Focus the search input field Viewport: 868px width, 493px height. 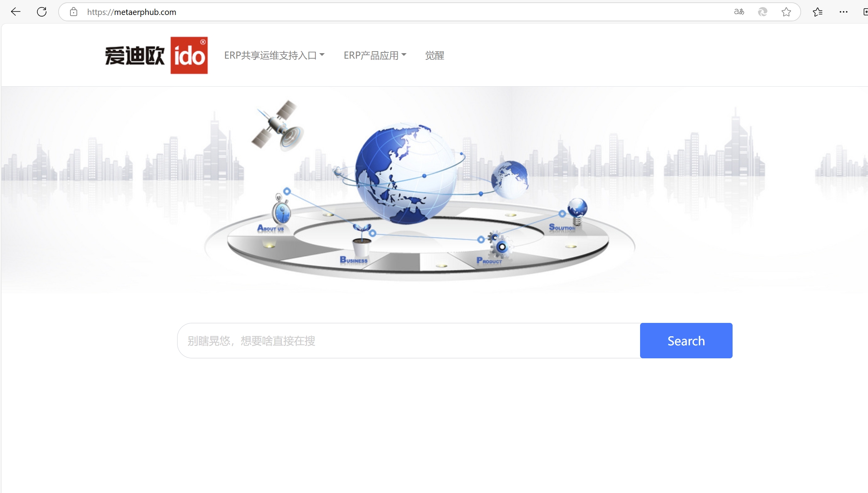point(409,341)
